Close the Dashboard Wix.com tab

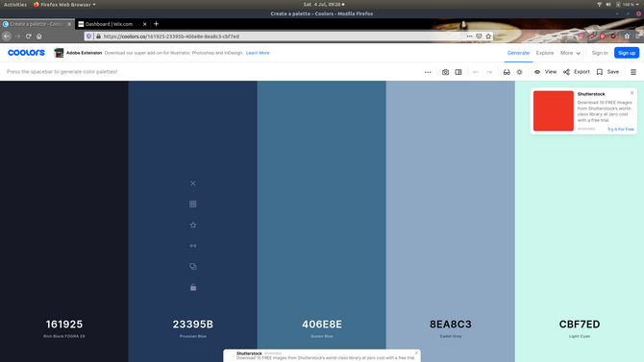point(144,24)
